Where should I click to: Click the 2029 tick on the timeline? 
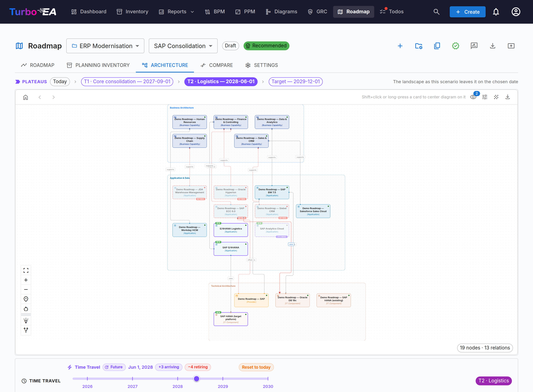[x=223, y=379]
